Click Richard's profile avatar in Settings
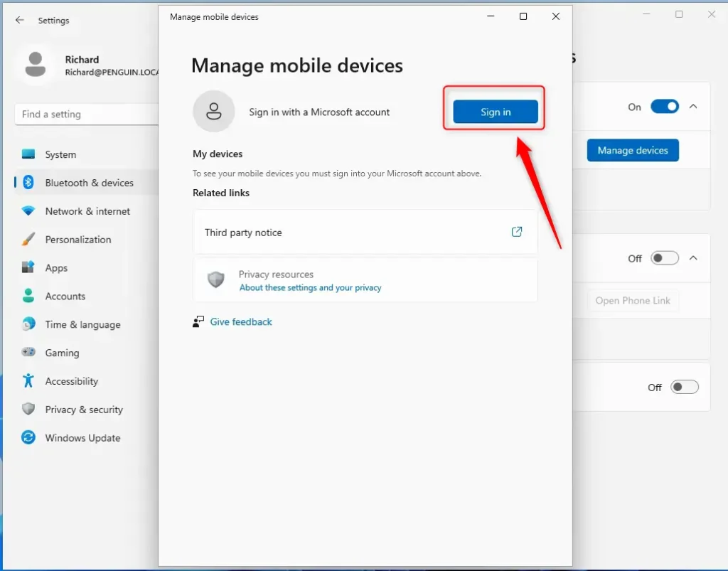The height and width of the screenshot is (571, 728). click(36, 65)
